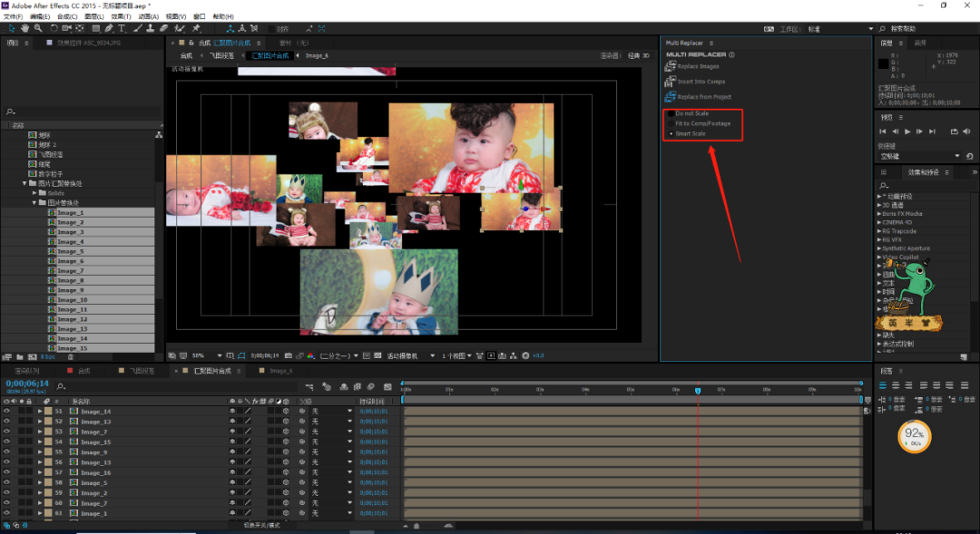Image resolution: width=980 pixels, height=534 pixels.
Task: Toggle the snapping checkbox in toolbar
Action: [x=270, y=29]
